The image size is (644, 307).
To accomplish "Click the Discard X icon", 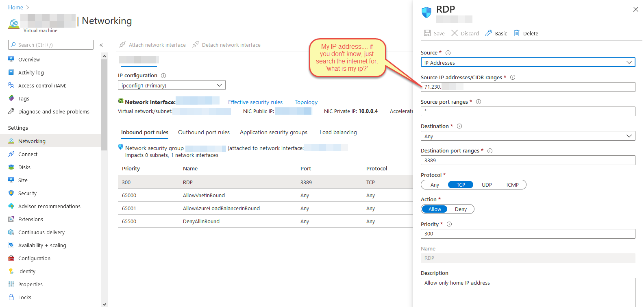I will tap(455, 33).
